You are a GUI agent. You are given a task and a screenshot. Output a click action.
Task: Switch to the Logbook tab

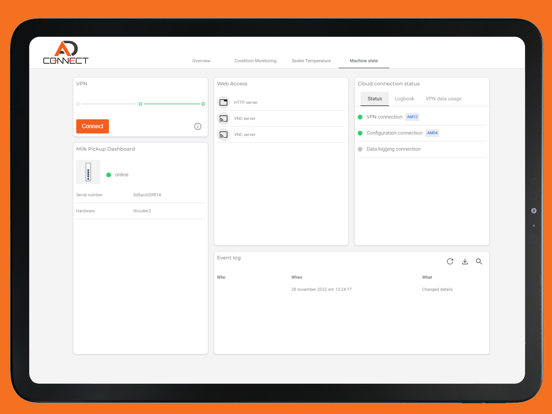[404, 99]
